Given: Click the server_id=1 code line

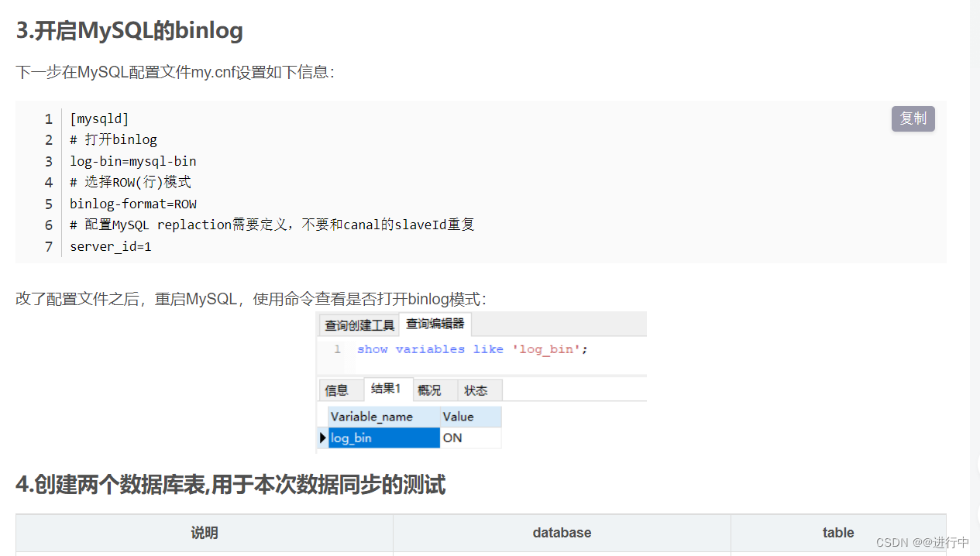Looking at the screenshot, I should (111, 246).
